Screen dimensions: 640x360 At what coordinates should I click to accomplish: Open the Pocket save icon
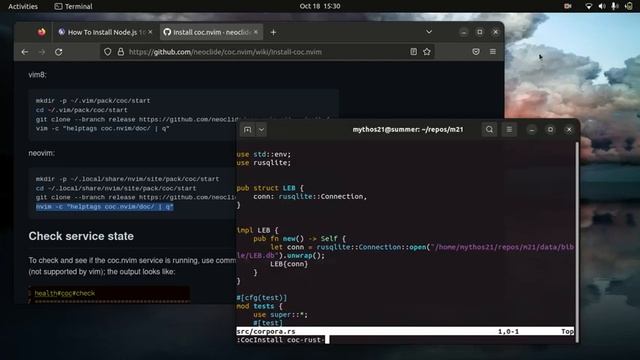pyautogui.click(x=476, y=51)
